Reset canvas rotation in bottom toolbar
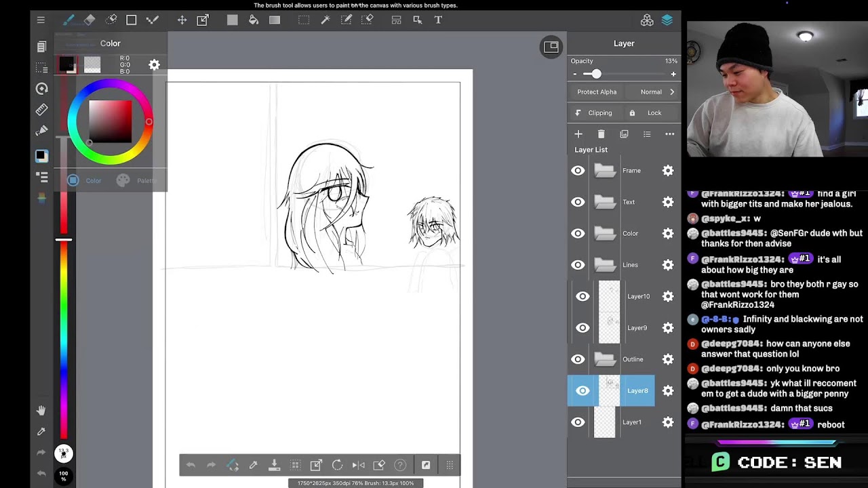 point(337,465)
